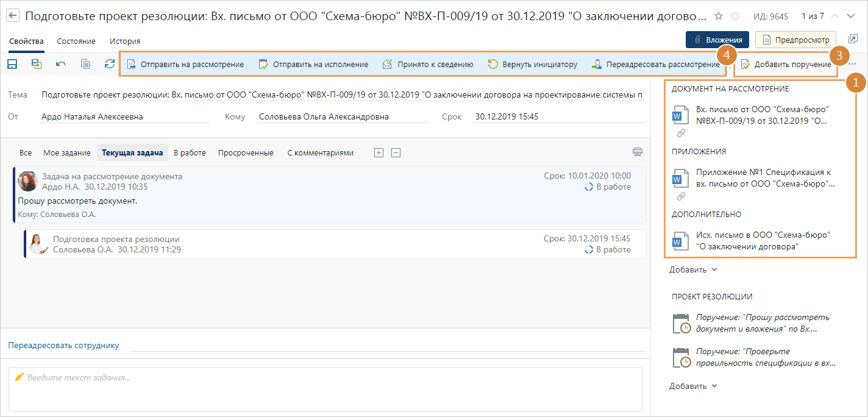Image resolution: width=868 pixels, height=417 pixels.
Task: Expand all threads with plus icon
Action: pyautogui.click(x=379, y=153)
